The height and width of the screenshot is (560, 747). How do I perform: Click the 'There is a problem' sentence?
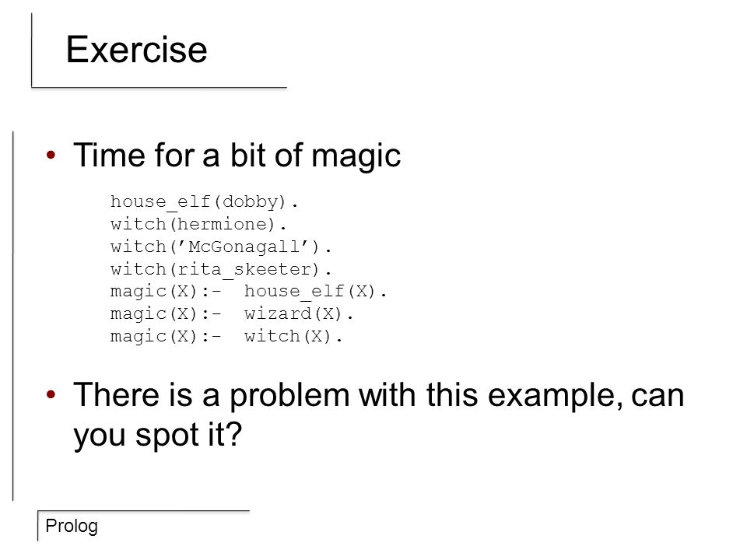coord(379,415)
